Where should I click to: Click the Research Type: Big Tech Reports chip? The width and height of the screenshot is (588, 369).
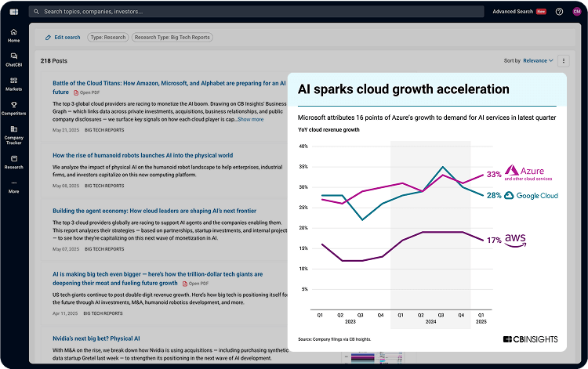point(172,37)
